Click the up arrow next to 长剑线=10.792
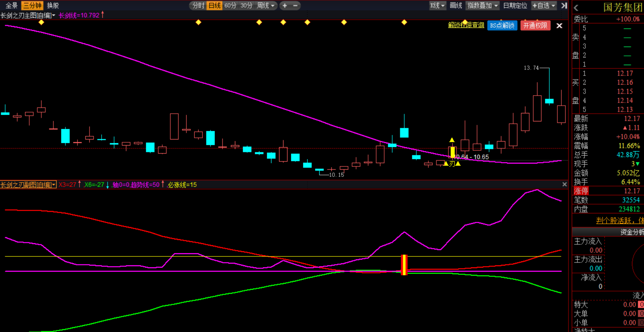644x332 pixels. coord(103,15)
